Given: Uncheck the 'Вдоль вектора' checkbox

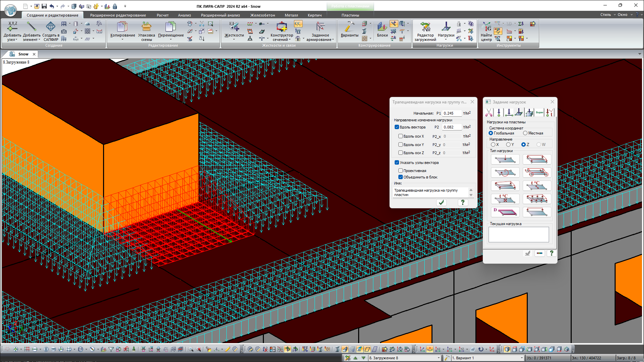Looking at the screenshot, I should [x=397, y=127].
